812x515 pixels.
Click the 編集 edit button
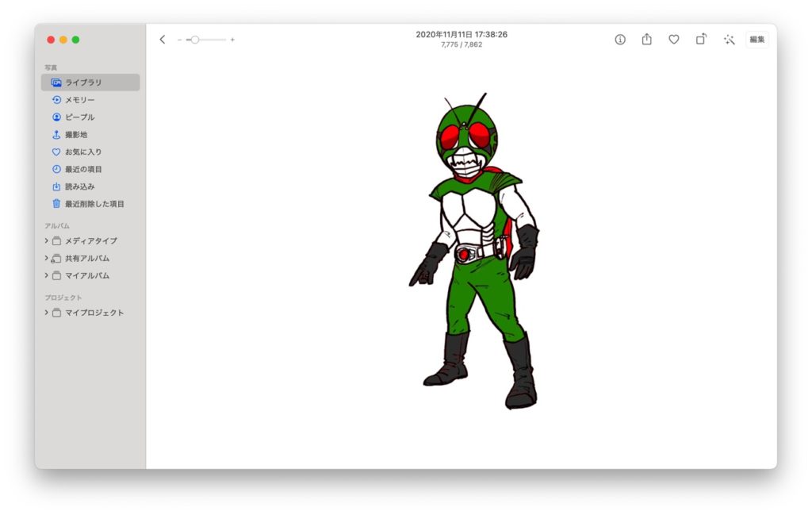[757, 40]
